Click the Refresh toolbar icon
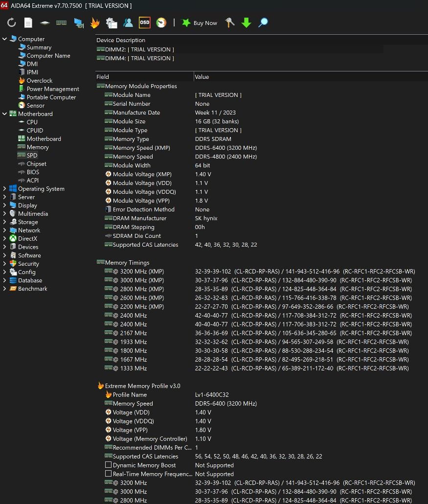 click(12, 23)
